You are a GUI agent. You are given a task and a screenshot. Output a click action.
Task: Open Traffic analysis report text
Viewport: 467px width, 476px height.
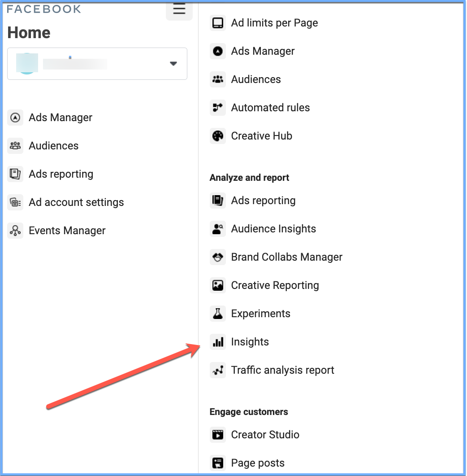click(x=283, y=370)
